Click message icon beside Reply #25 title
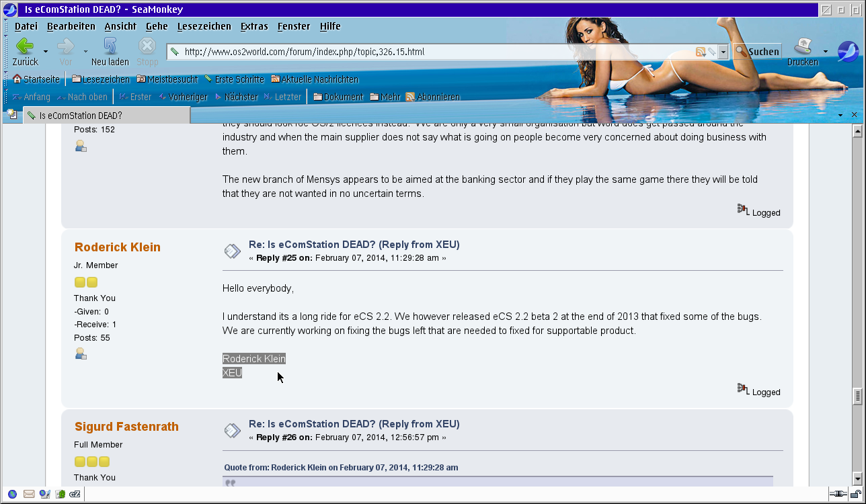The image size is (866, 504). pyautogui.click(x=232, y=251)
